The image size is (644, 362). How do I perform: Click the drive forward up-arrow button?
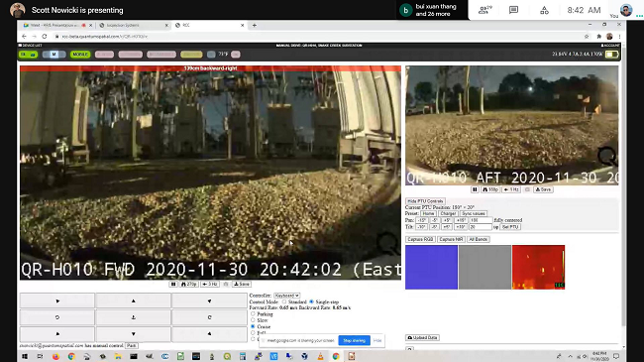click(x=133, y=302)
